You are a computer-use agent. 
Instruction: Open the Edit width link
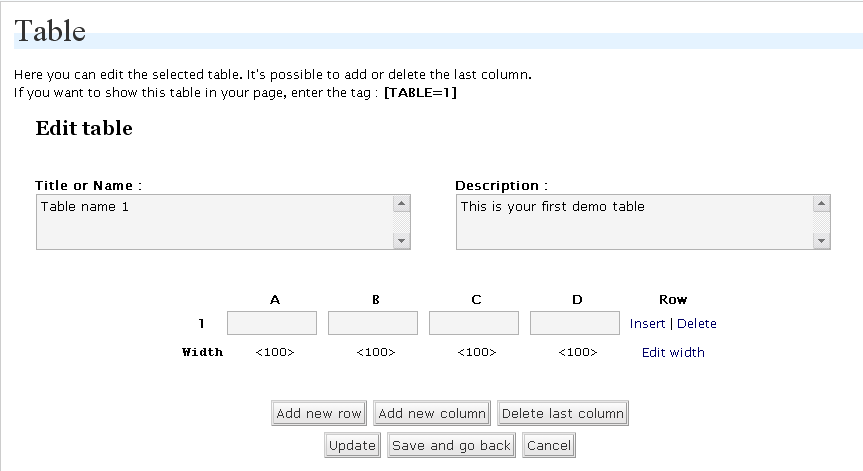pyautogui.click(x=673, y=352)
